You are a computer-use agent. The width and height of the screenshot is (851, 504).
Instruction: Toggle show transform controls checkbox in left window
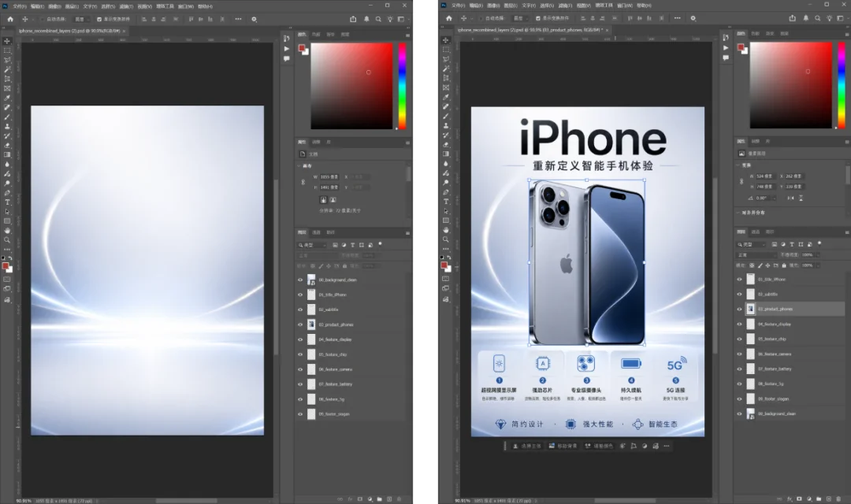[x=98, y=19]
